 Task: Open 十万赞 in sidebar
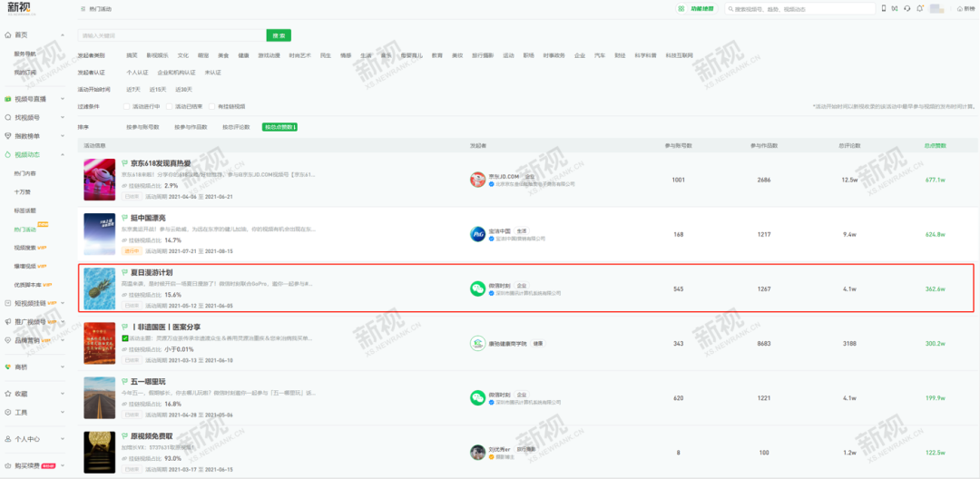(x=23, y=191)
